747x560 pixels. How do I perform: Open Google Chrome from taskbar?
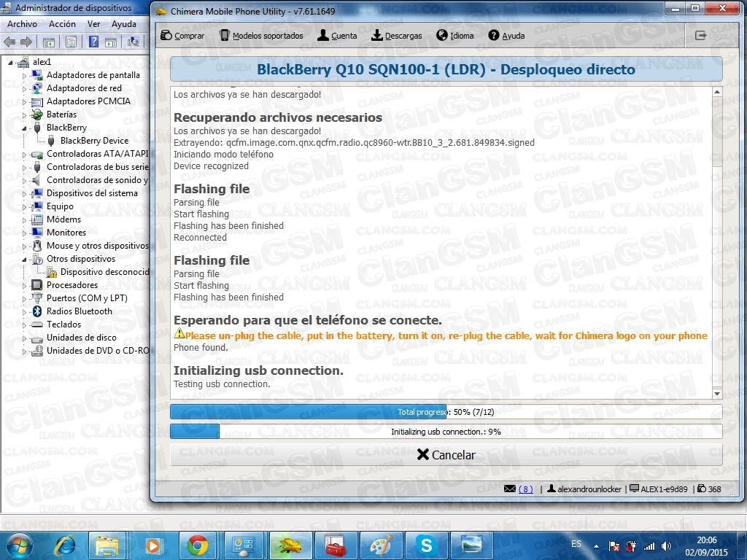click(197, 545)
